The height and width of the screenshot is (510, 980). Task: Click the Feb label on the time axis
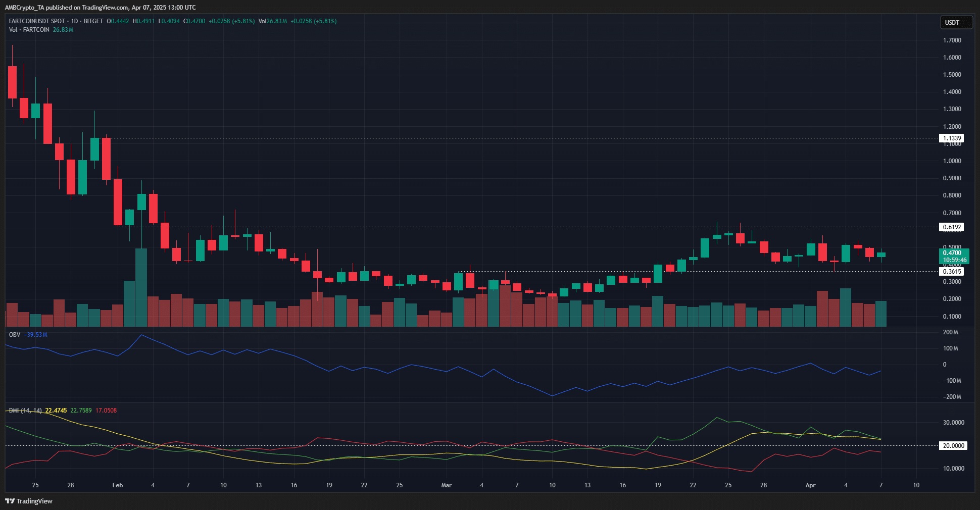[117, 485]
